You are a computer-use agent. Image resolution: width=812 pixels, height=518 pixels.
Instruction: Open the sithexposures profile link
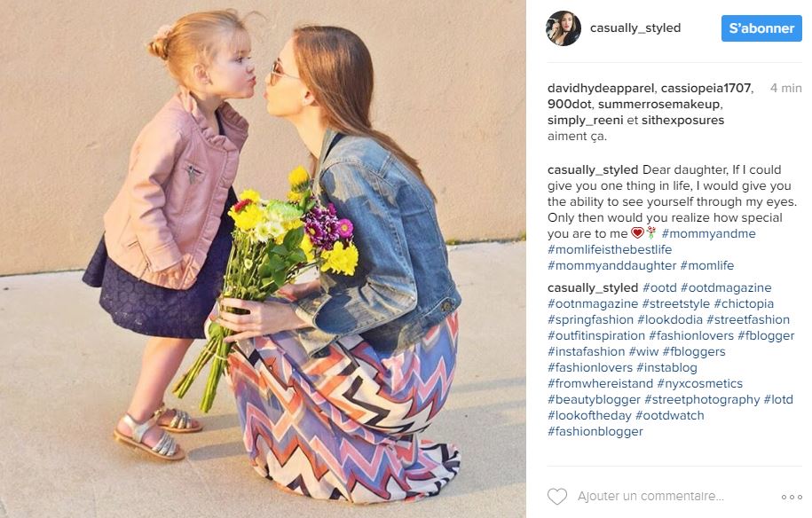[682, 120]
